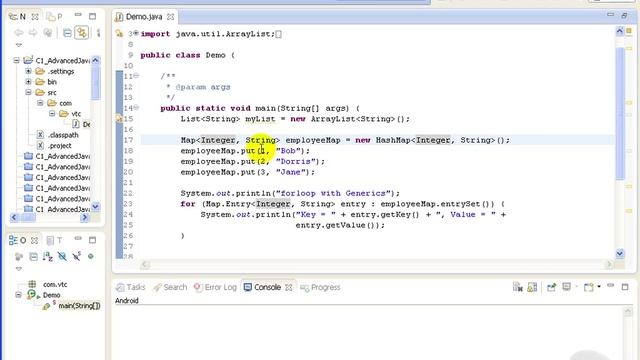
Task: Click Navigator horizontal scroll-left arrow
Action: [14, 217]
